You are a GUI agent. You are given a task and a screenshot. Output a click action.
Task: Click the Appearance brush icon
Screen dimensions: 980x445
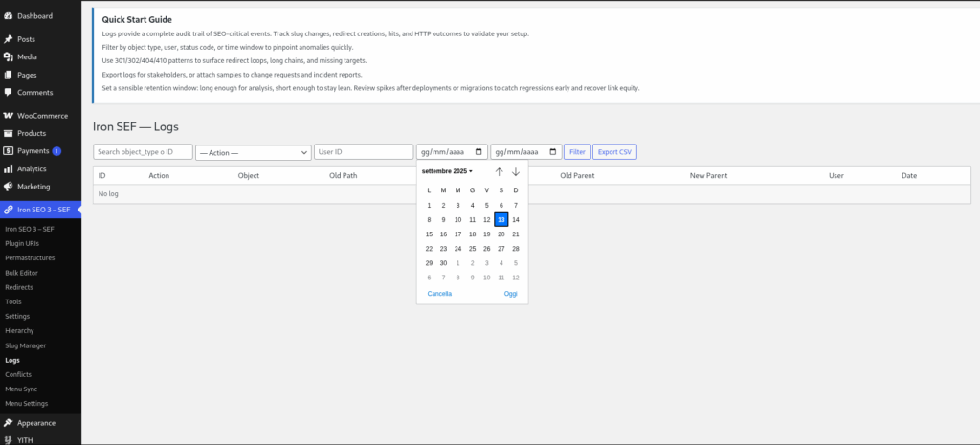point(8,422)
